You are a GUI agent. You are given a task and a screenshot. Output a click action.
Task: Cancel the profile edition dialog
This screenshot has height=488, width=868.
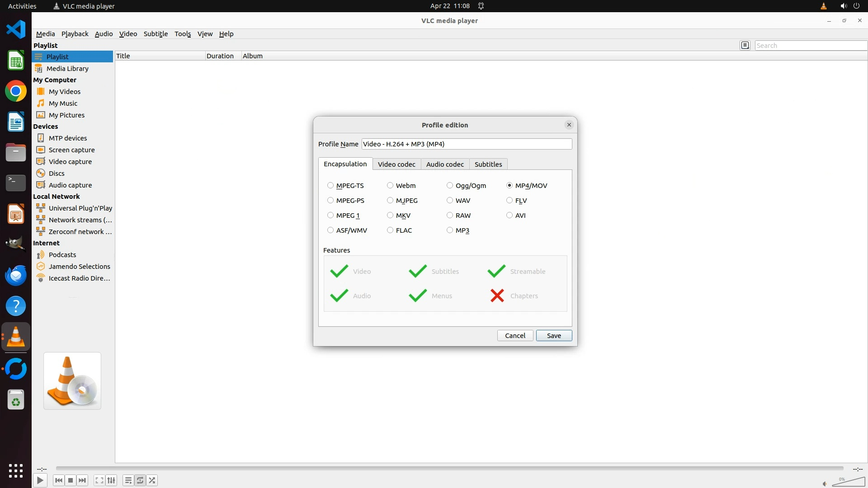pos(515,335)
